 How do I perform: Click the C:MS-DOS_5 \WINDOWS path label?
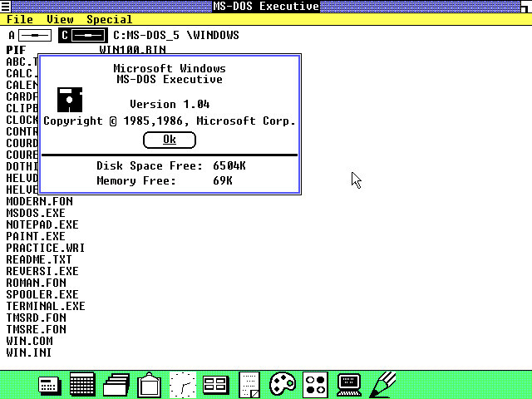pos(176,35)
